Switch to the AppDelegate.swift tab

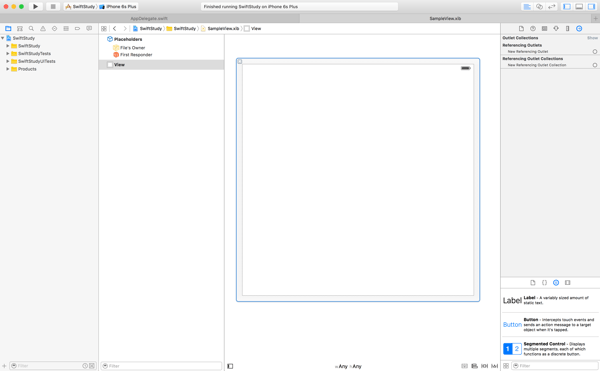coord(149,18)
